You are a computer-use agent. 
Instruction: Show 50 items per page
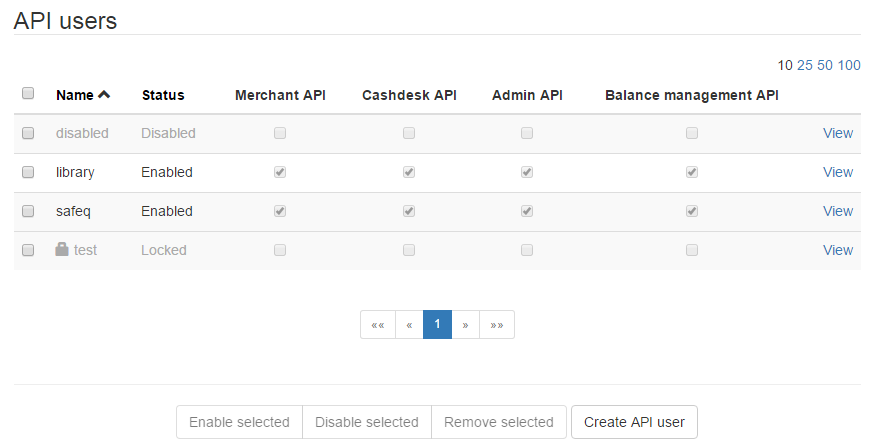point(825,65)
